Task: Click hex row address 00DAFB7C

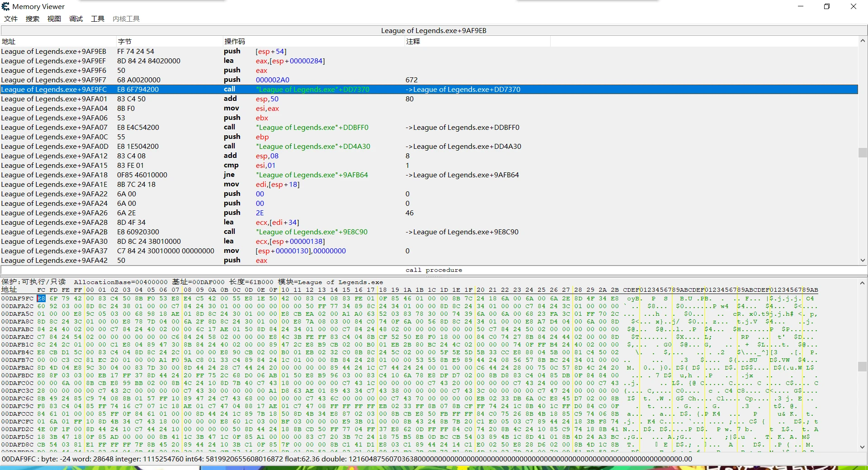Action: click(x=17, y=360)
